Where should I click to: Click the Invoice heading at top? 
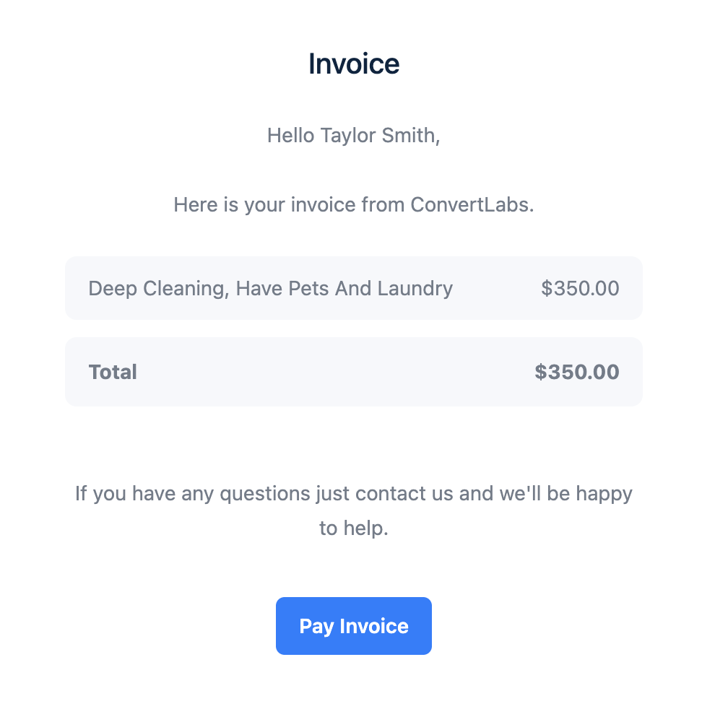click(354, 64)
